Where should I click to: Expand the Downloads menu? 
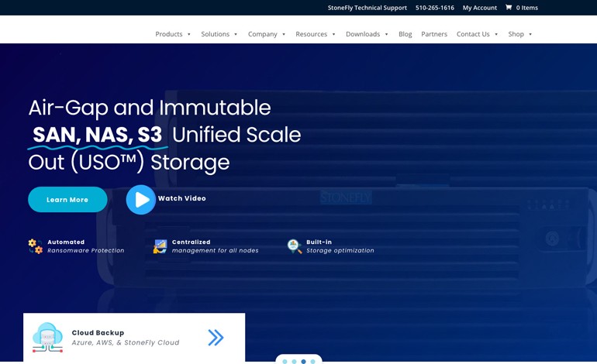367,34
